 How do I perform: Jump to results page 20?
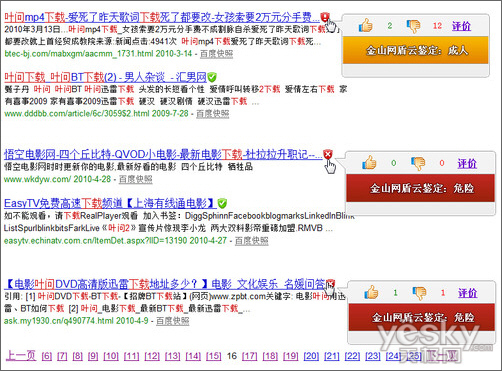tap(311, 356)
